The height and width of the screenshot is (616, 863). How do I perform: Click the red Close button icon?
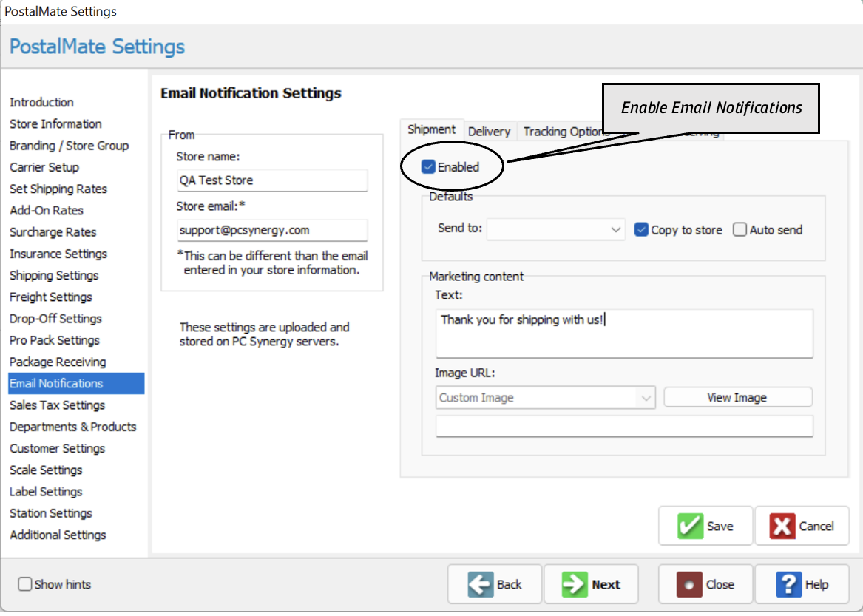coord(689,583)
